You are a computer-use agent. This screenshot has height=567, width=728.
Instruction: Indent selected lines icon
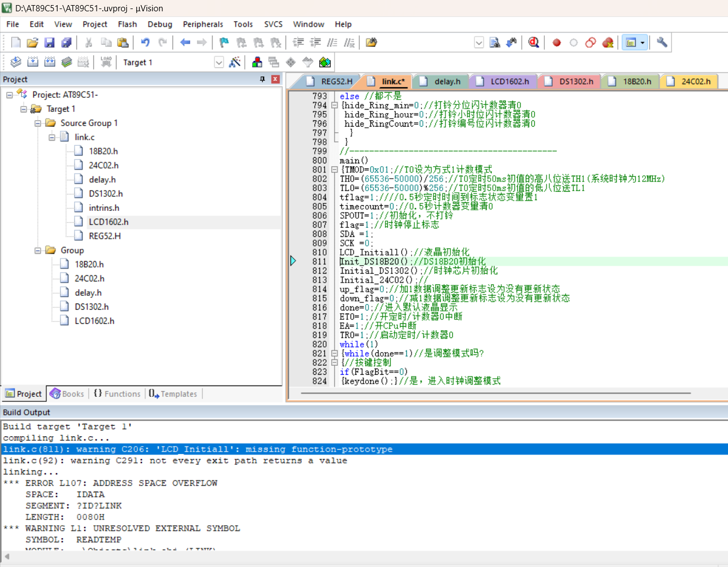pos(298,42)
